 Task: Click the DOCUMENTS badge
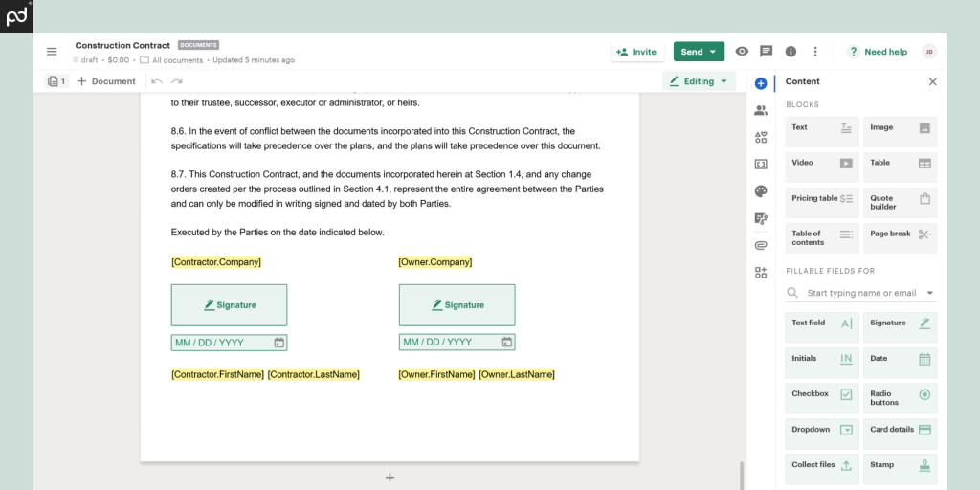click(x=199, y=45)
